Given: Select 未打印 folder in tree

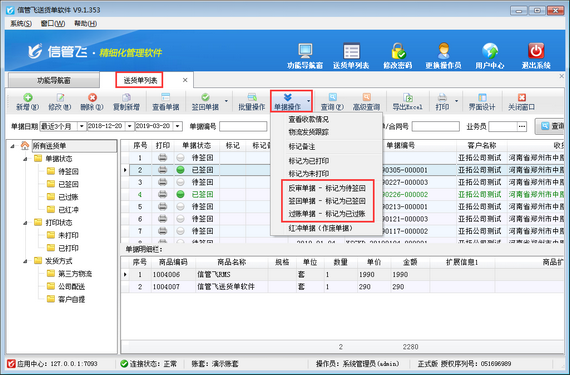Looking at the screenshot, I should pos(63,235).
